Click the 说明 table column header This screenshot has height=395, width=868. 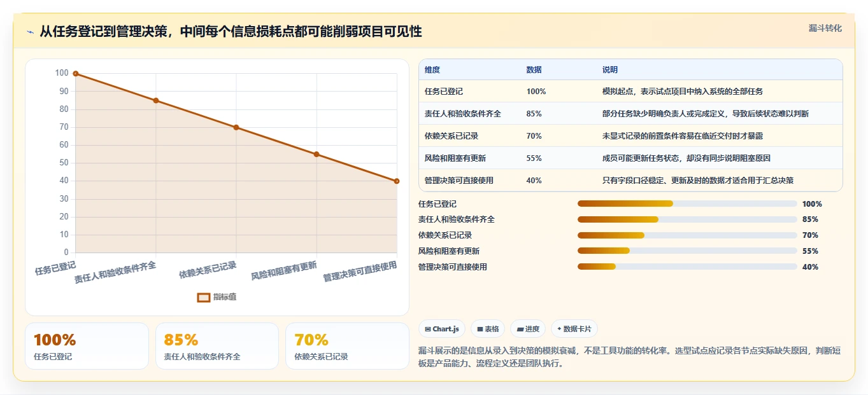point(610,70)
